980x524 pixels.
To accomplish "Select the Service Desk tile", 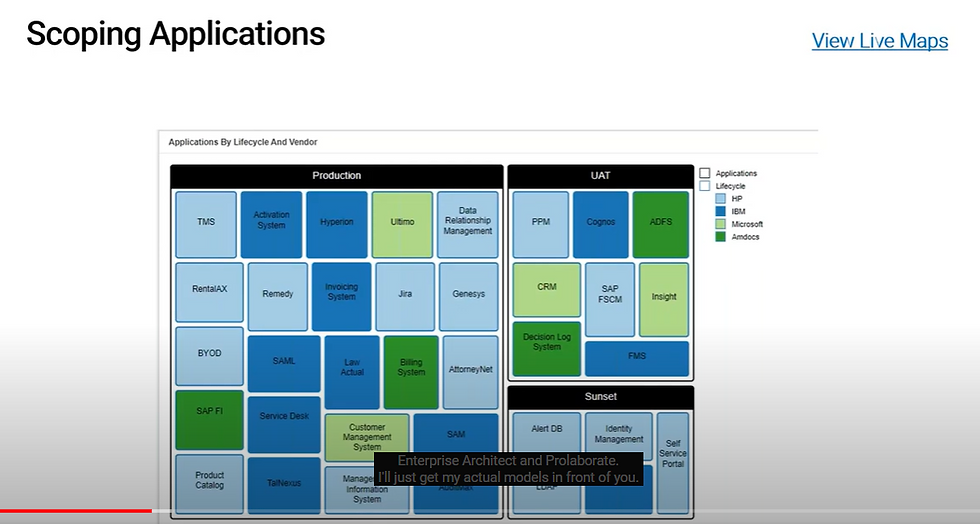I will pos(284,424).
